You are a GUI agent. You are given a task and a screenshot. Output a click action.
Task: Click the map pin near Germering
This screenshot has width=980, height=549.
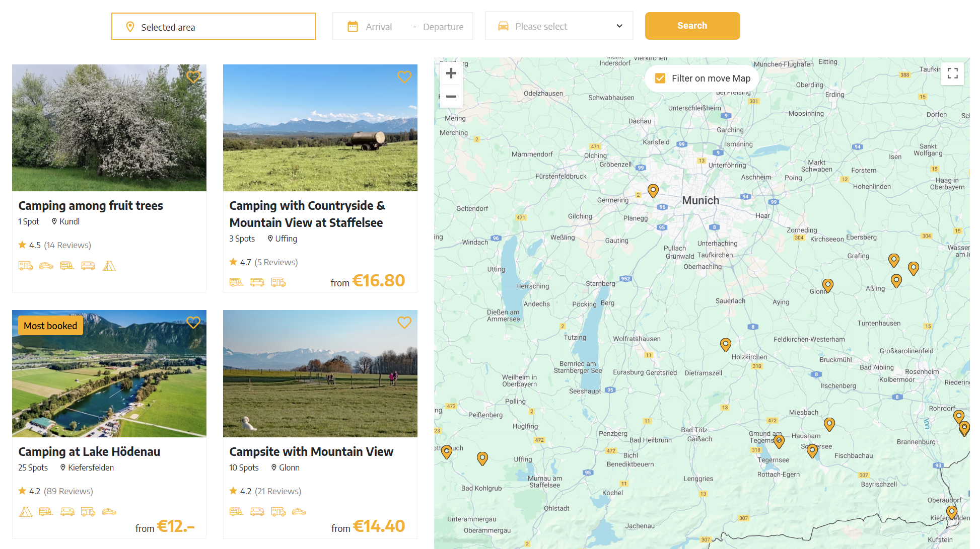653,190
